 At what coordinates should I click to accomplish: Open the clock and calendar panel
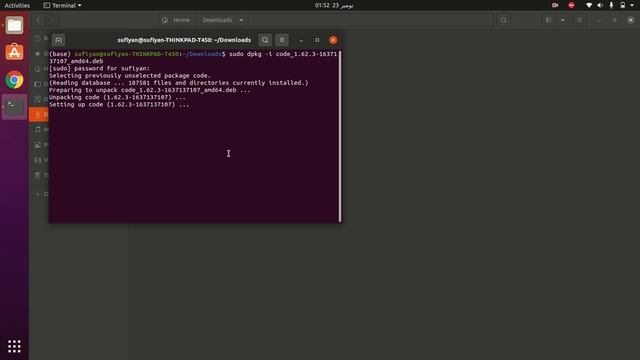tap(334, 5)
